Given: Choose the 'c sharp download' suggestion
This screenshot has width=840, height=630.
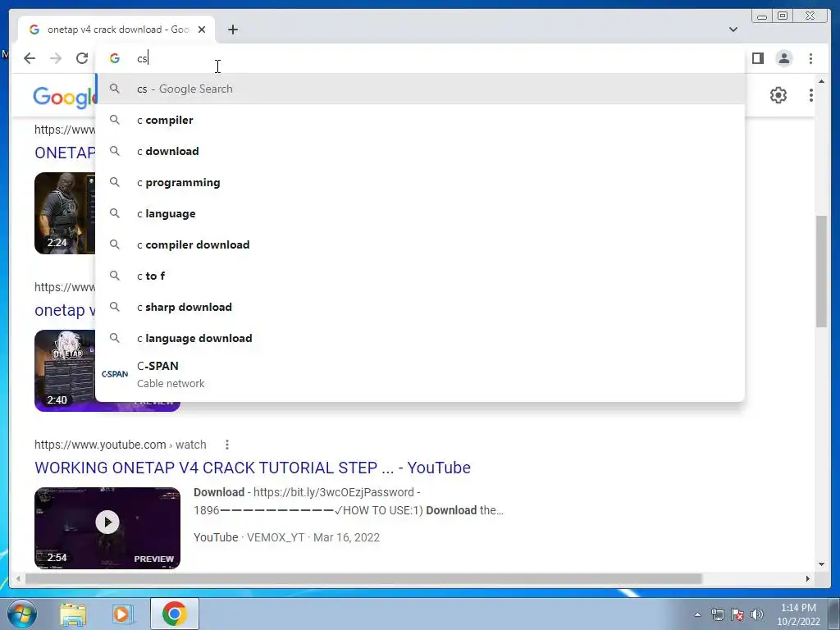Looking at the screenshot, I should (x=420, y=307).
